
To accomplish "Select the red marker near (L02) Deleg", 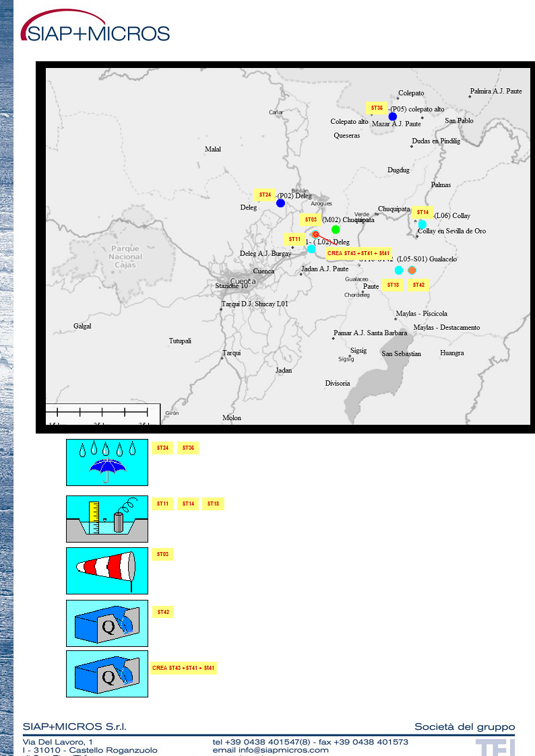I will pos(315,235).
